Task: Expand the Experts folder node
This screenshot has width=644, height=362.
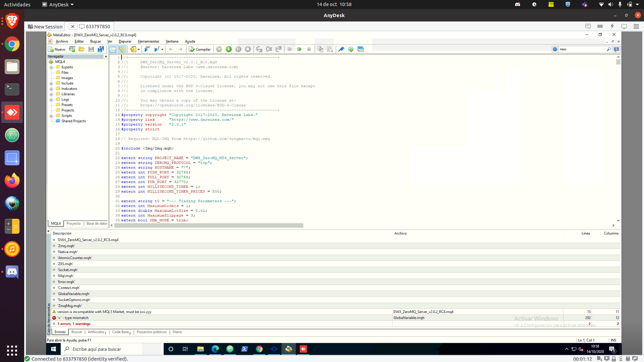Action: pyautogui.click(x=51, y=67)
